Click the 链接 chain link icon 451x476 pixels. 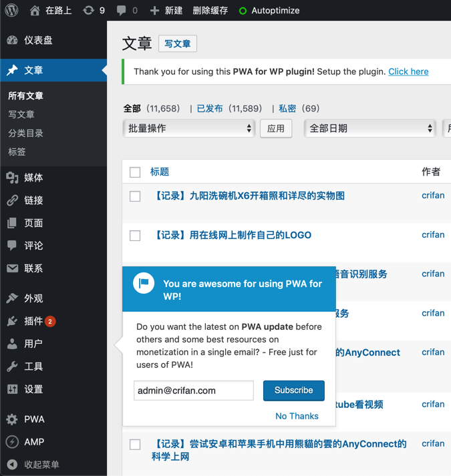12,200
